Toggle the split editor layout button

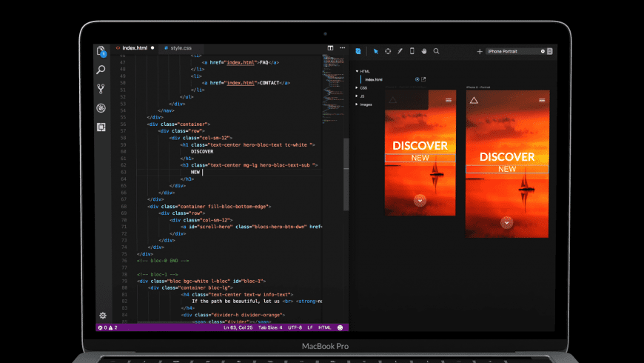point(331,47)
